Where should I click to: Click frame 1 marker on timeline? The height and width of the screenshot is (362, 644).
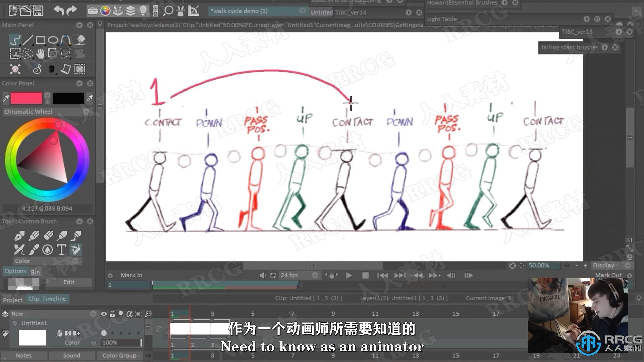pos(172,314)
